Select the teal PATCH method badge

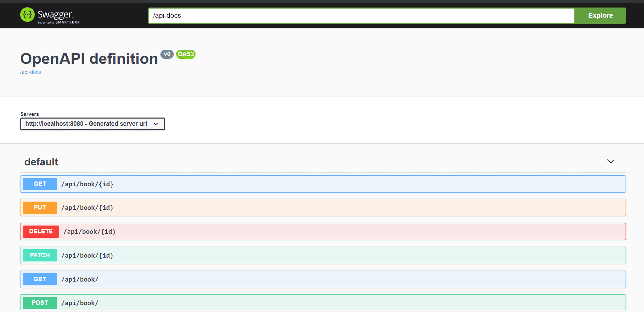pyautogui.click(x=40, y=255)
